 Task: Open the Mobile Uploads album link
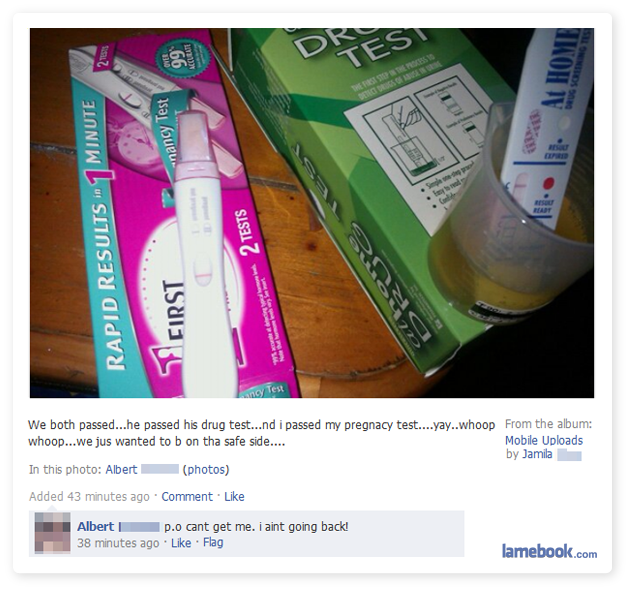(544, 440)
